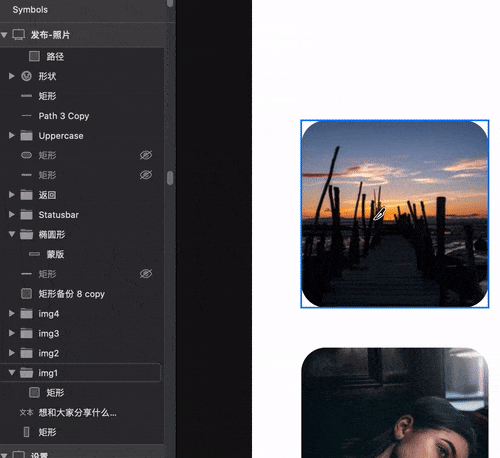Screen dimensions: 500x458
Task: Click the 椭圆形 folder icon
Action: 26,234
